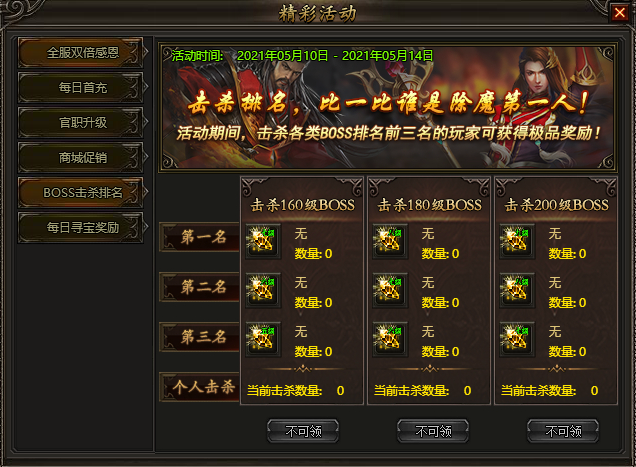Select third-place reward icon for 180级BOSS

click(x=390, y=340)
